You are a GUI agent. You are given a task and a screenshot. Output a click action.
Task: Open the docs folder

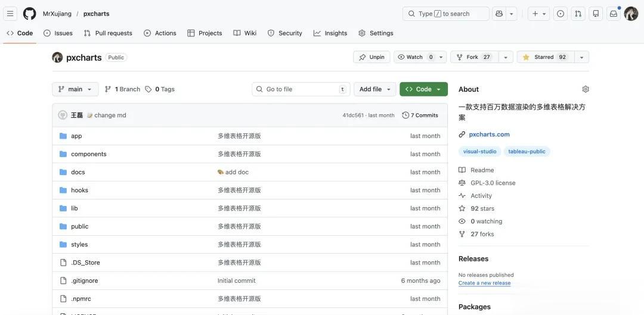(78, 172)
